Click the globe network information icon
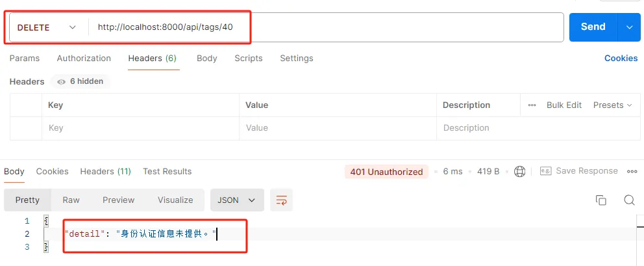 click(519, 172)
